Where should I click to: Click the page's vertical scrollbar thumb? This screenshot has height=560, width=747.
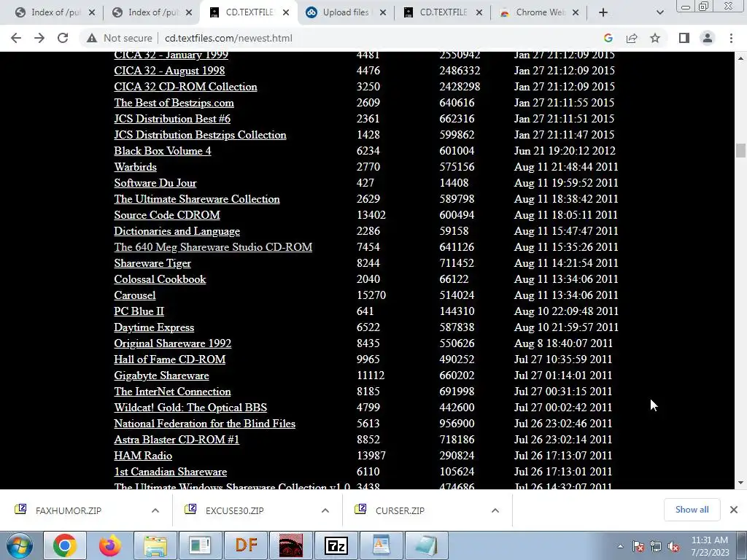pos(740,149)
